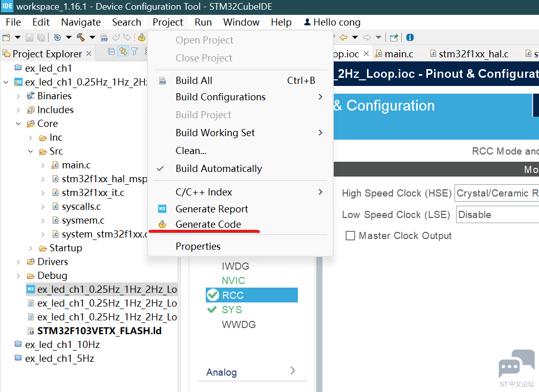This screenshot has height=392, width=539.
Task: Choose Generate Report from the menu
Action: pyautogui.click(x=240, y=209)
